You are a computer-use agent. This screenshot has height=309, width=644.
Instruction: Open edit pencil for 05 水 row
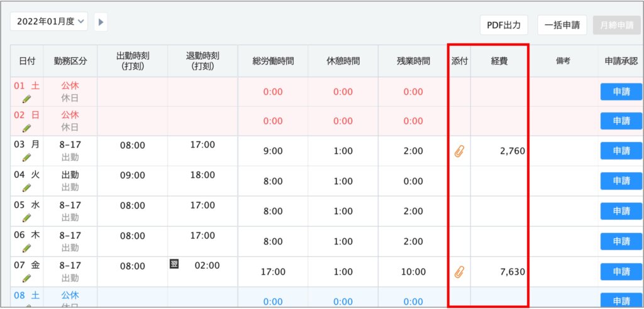[x=26, y=217]
